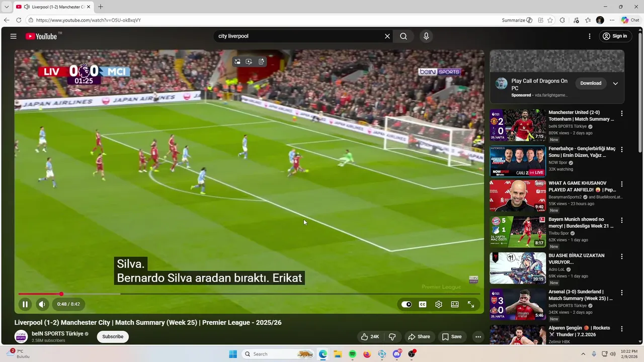644x362 pixels.
Task: Switch to theater mode
Action: [455, 304]
